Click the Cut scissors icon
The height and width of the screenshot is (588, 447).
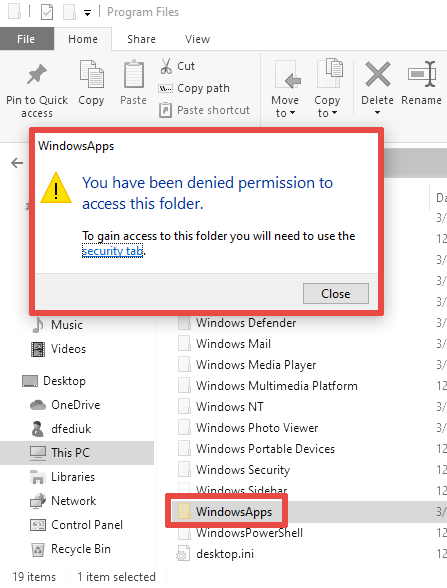tap(166, 66)
